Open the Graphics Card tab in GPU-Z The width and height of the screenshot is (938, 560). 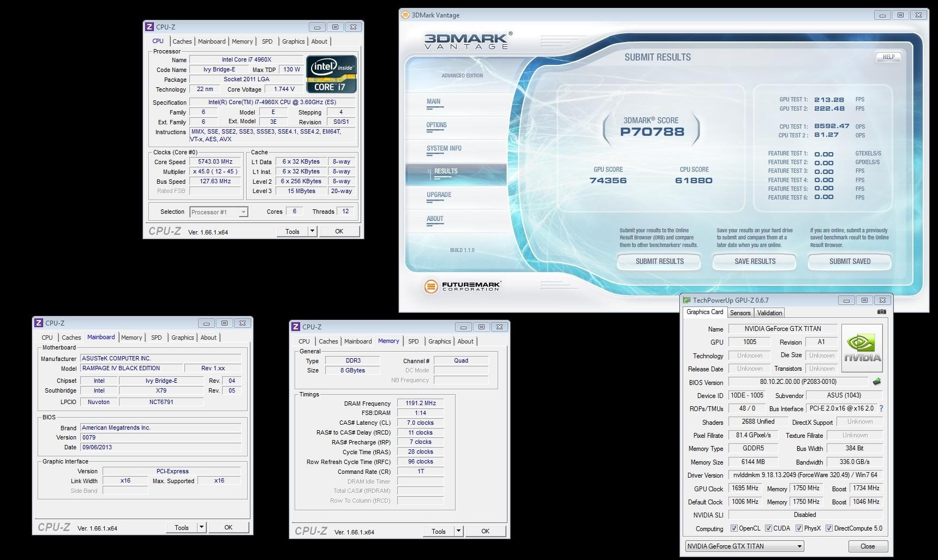click(704, 312)
